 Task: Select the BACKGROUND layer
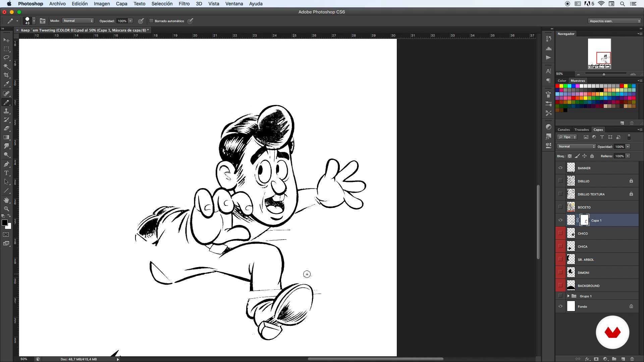pos(597,286)
